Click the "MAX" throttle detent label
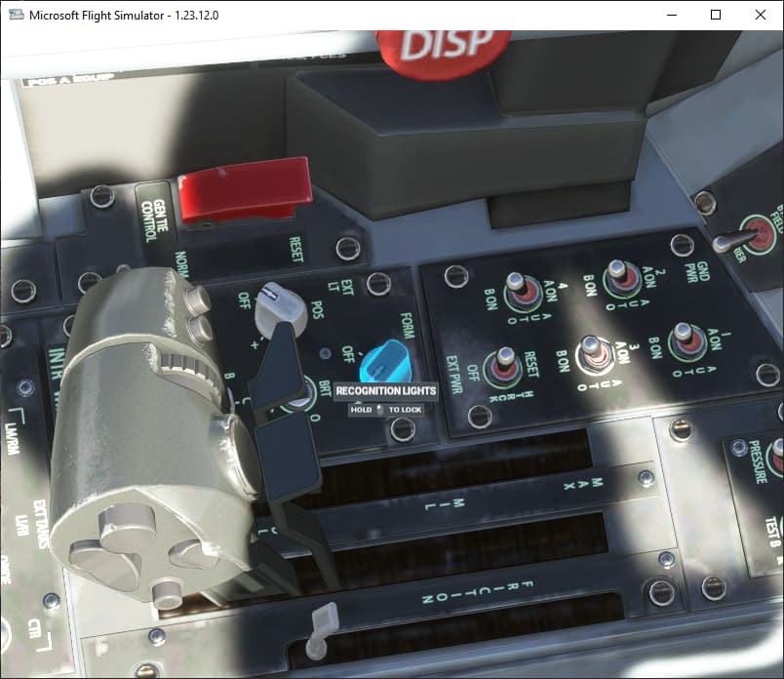This screenshot has width=784, height=679. pos(583,484)
